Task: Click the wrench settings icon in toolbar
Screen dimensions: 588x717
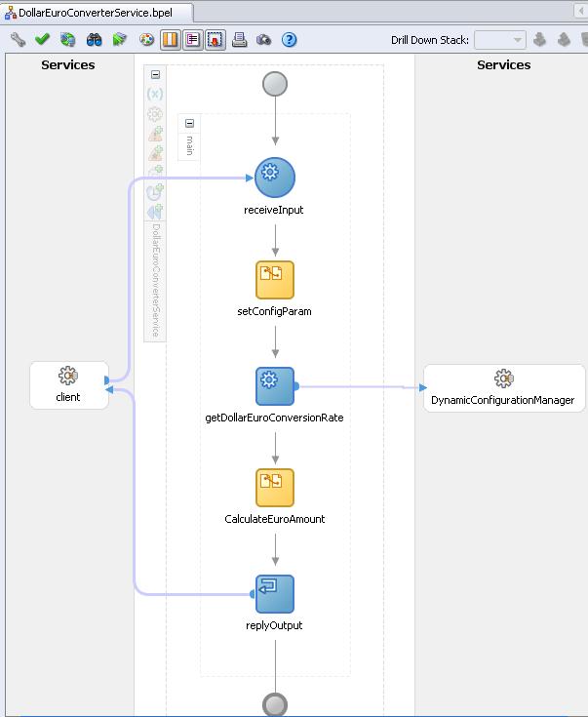Action: pos(18,40)
